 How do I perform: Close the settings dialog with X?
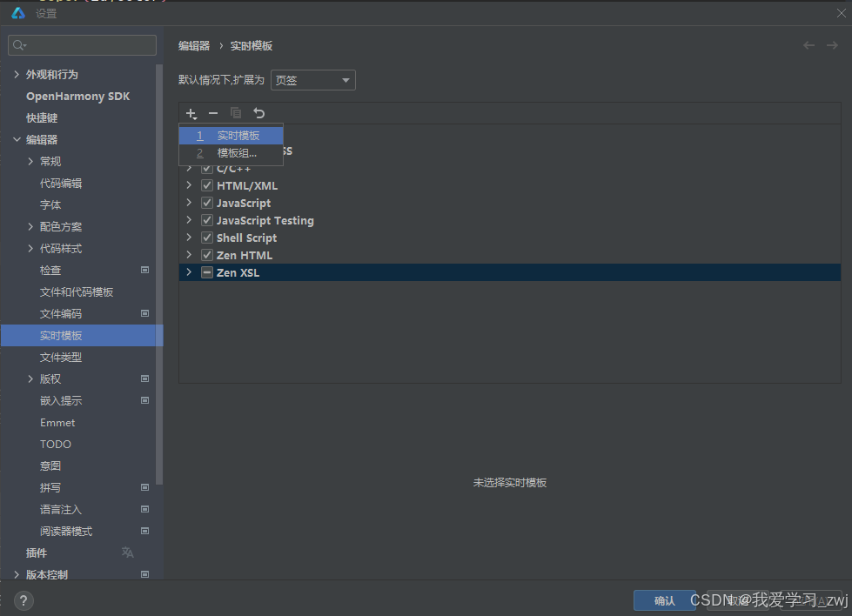tap(841, 13)
